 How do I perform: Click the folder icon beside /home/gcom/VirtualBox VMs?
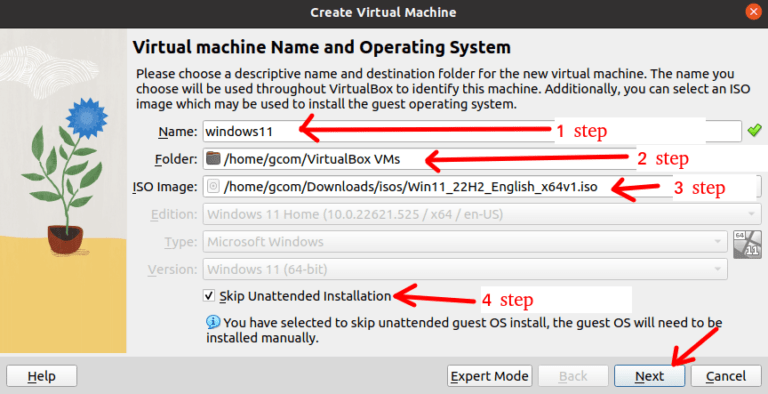click(214, 159)
